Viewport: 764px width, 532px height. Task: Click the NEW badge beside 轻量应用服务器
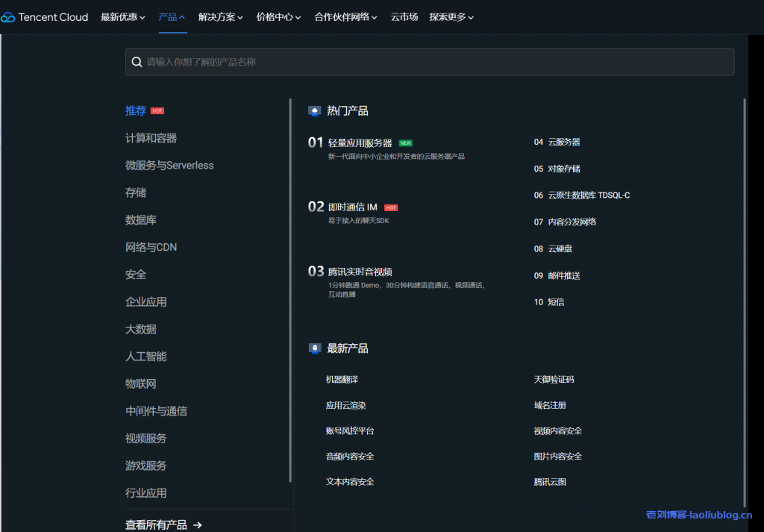pos(405,141)
